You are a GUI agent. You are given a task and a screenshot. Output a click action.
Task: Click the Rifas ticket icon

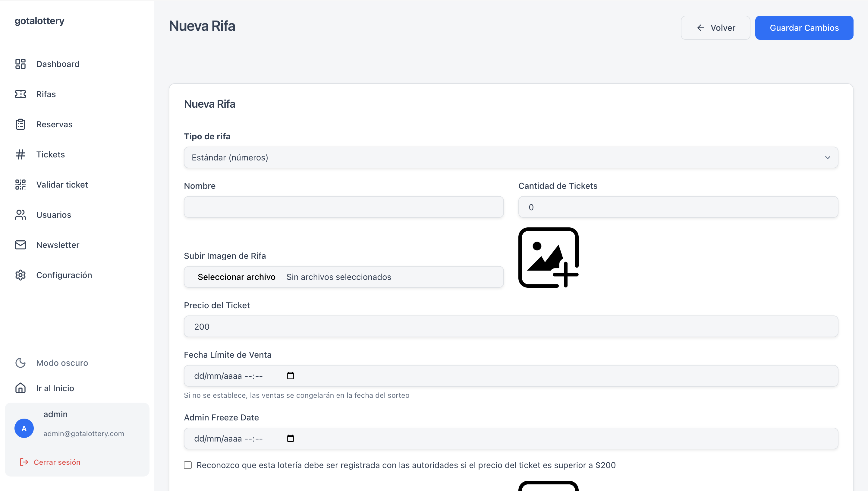click(x=20, y=94)
